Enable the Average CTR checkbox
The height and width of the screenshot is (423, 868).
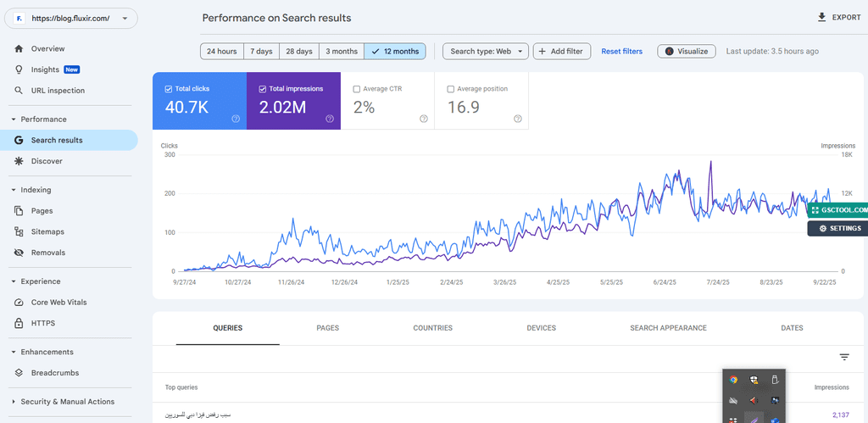tap(357, 89)
